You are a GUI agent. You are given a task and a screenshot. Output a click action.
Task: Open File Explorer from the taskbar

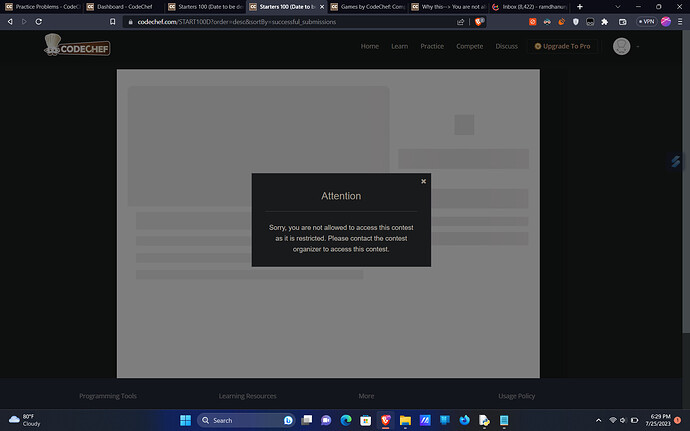(x=405, y=420)
